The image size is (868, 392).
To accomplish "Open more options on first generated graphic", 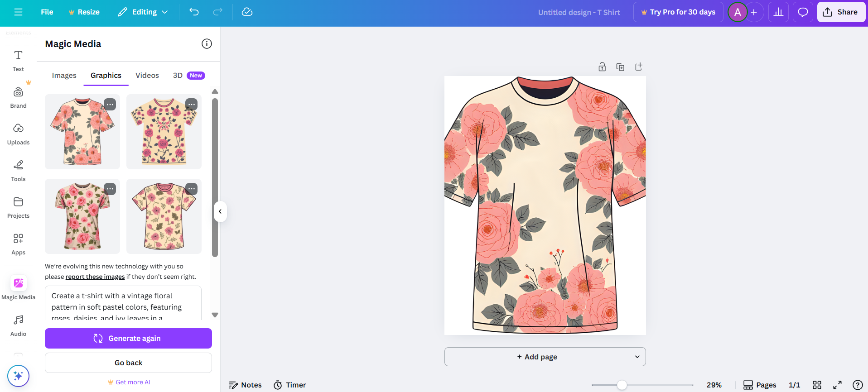I will [x=110, y=105].
